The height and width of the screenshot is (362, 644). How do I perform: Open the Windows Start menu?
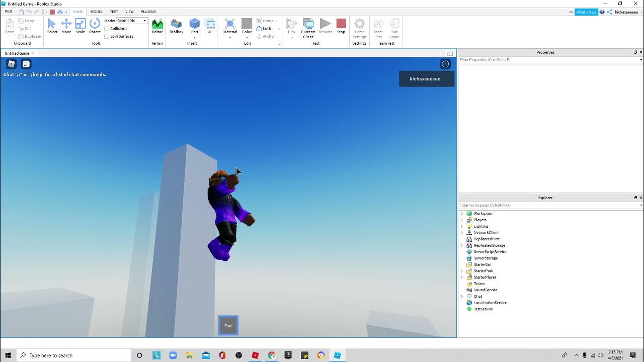tap(8, 355)
